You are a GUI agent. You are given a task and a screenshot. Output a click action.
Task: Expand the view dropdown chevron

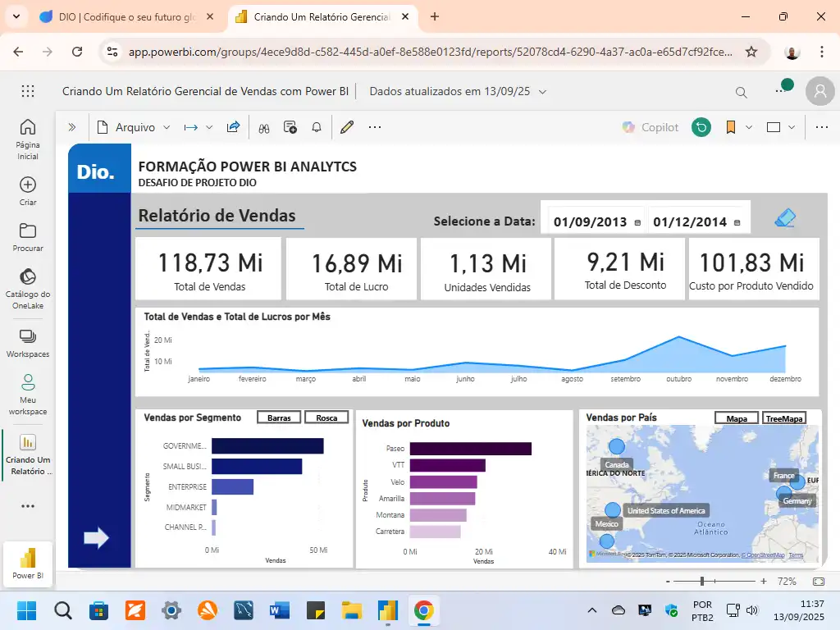pyautogui.click(x=792, y=127)
